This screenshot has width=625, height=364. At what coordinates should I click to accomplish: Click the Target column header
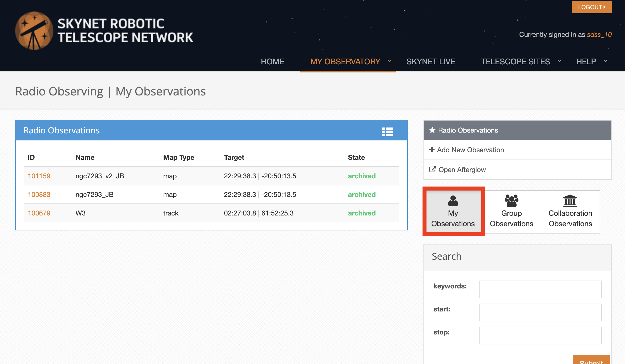click(x=234, y=157)
